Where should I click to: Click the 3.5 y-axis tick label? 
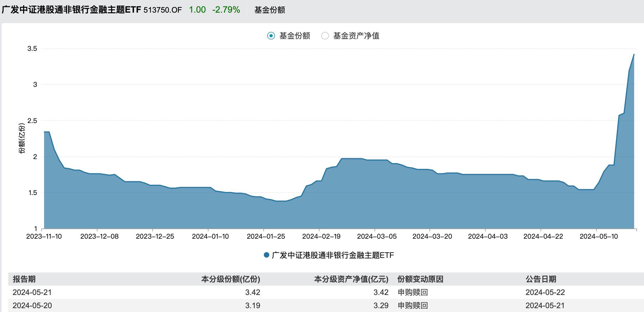click(x=32, y=49)
